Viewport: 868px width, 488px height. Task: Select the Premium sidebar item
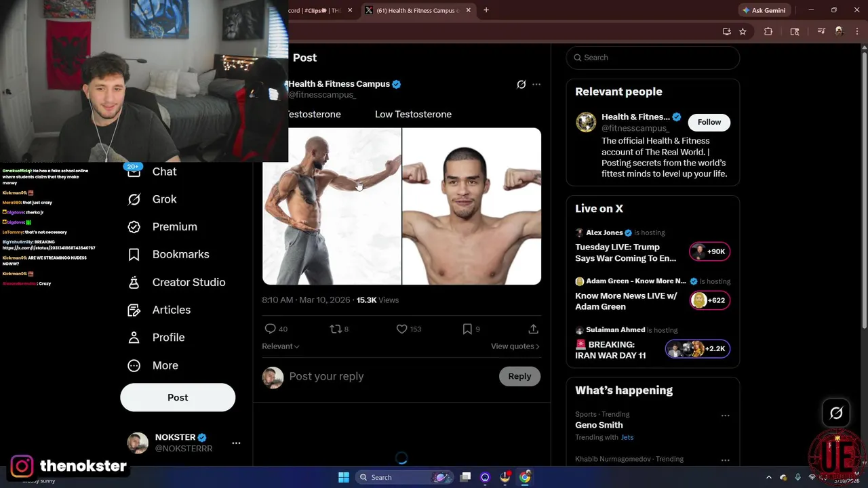(x=163, y=227)
